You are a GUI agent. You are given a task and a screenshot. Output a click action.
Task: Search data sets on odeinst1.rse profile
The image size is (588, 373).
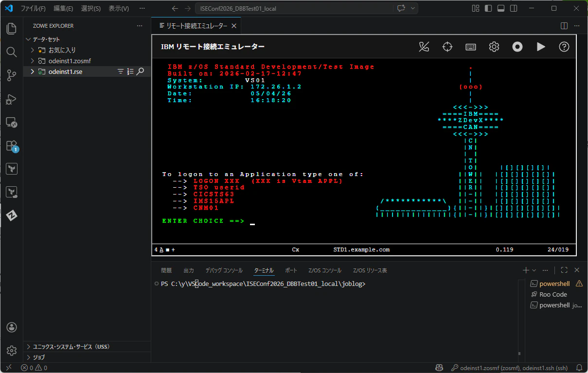pos(140,71)
